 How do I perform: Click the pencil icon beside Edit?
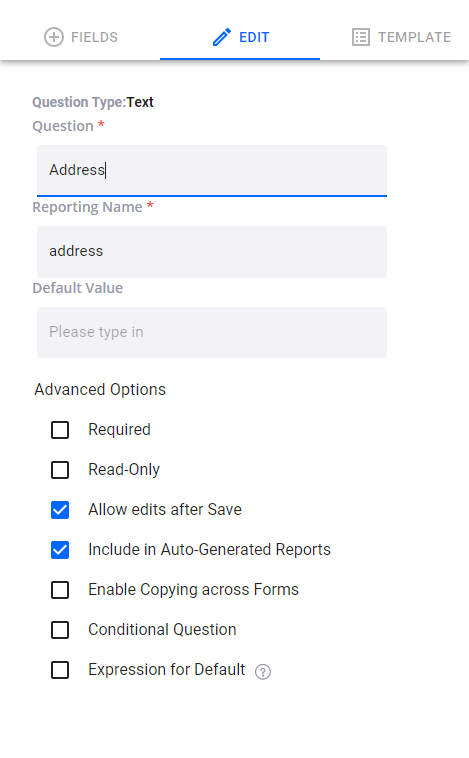(x=222, y=37)
